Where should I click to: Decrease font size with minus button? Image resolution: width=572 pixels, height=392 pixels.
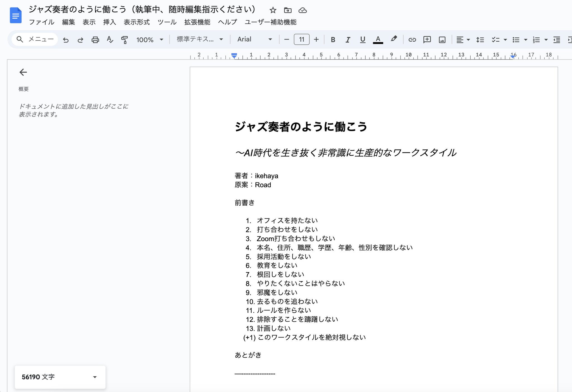point(287,40)
